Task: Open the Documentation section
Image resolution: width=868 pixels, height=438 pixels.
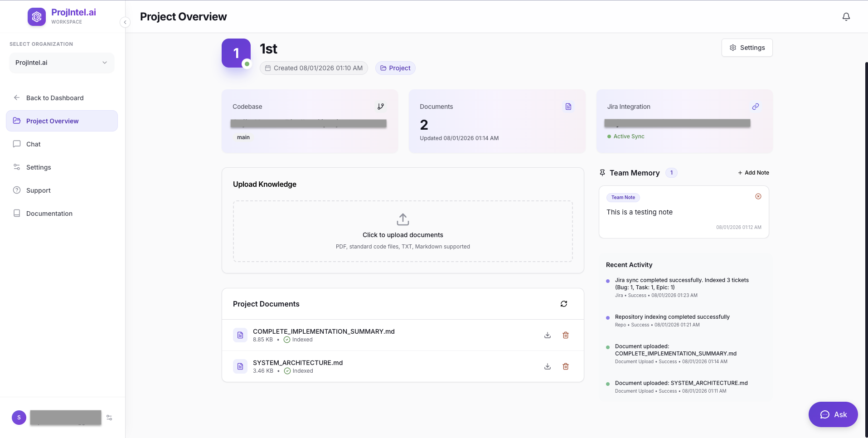Action: coord(48,213)
